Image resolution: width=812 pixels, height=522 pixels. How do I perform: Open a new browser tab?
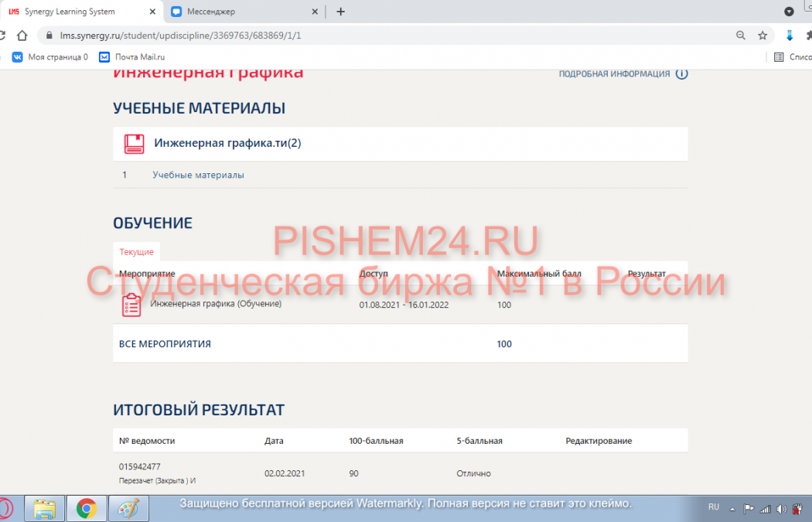pos(340,12)
